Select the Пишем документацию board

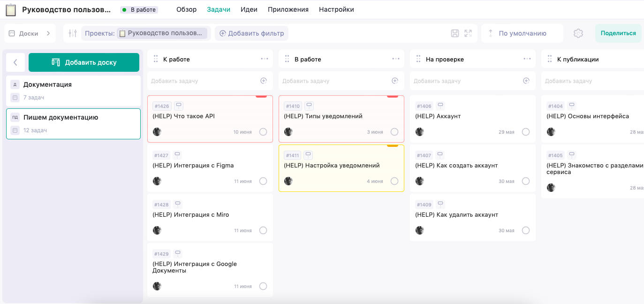[73, 123]
